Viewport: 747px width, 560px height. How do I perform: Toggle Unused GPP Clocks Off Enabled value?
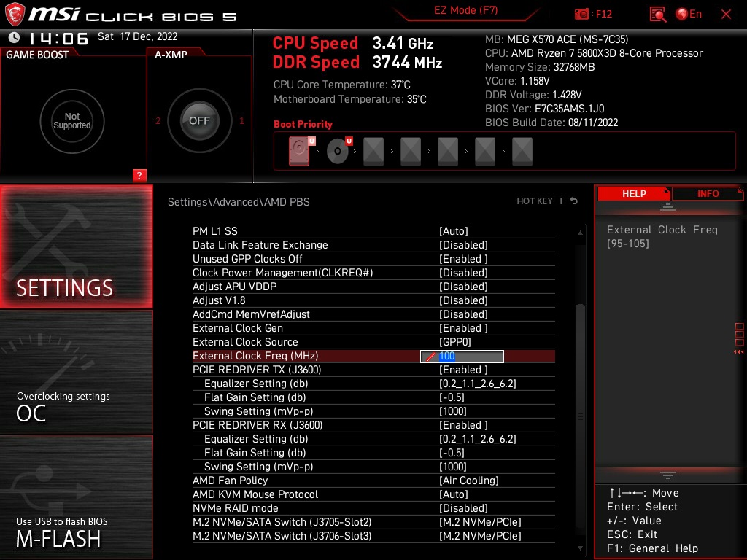(x=463, y=259)
